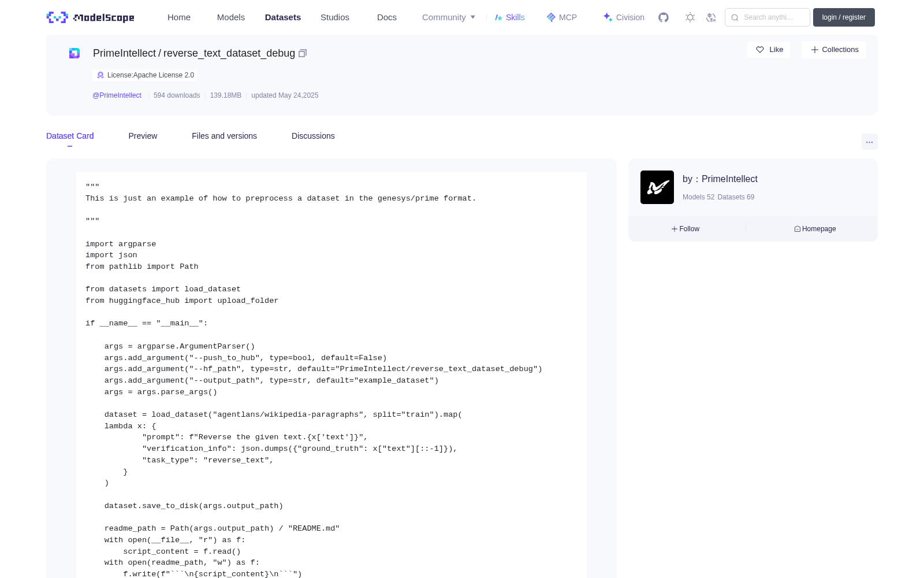This screenshot has width=924, height=578.
Task: Switch to the Preview tab
Action: point(143,136)
